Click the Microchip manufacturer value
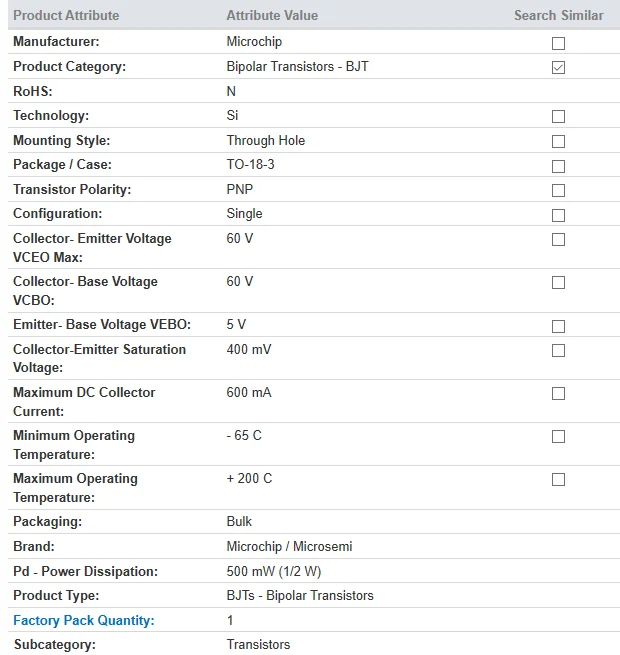Screen dimensions: 620x655 254,41
